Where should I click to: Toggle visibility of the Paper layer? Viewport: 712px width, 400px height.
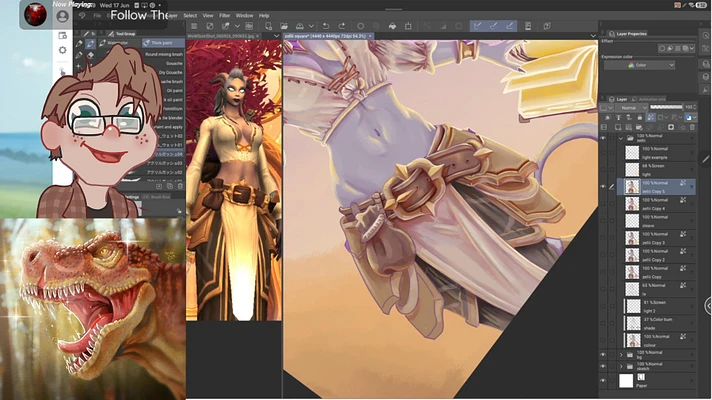click(603, 381)
